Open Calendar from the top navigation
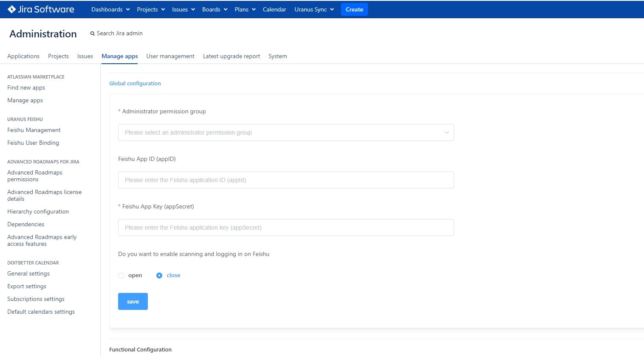Image resolution: width=644 pixels, height=357 pixels. pos(274,9)
